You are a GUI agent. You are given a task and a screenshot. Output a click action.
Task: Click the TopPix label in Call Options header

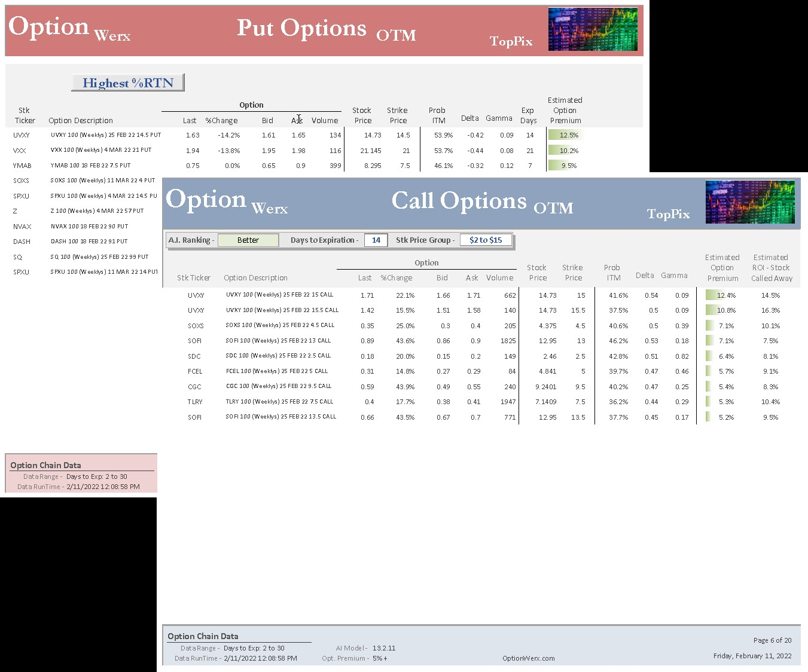(668, 214)
